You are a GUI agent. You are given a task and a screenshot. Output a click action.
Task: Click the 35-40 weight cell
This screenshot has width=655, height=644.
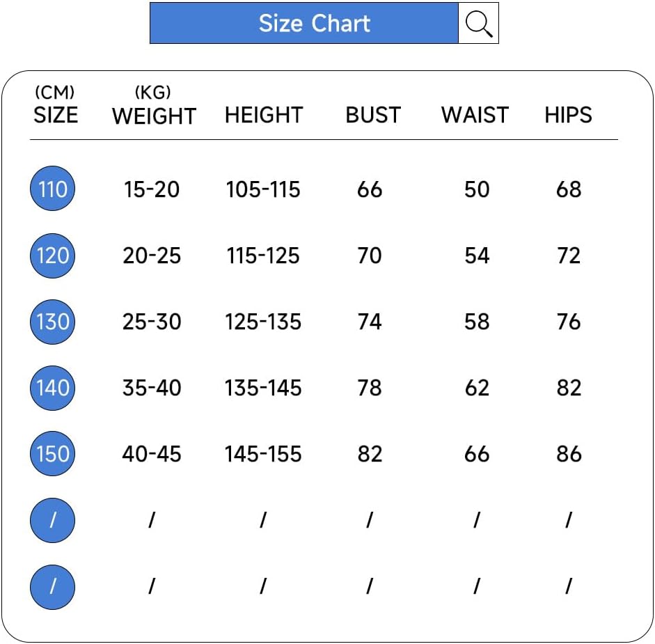(x=152, y=388)
